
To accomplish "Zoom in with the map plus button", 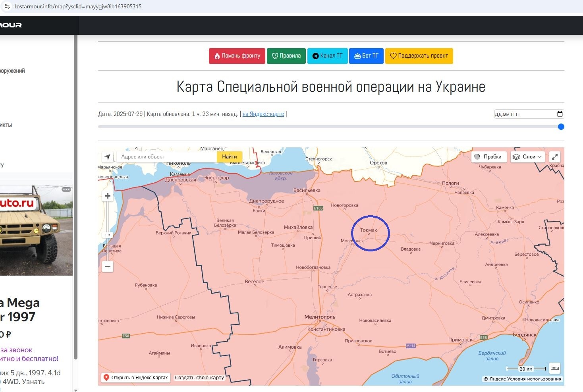I will [108, 196].
